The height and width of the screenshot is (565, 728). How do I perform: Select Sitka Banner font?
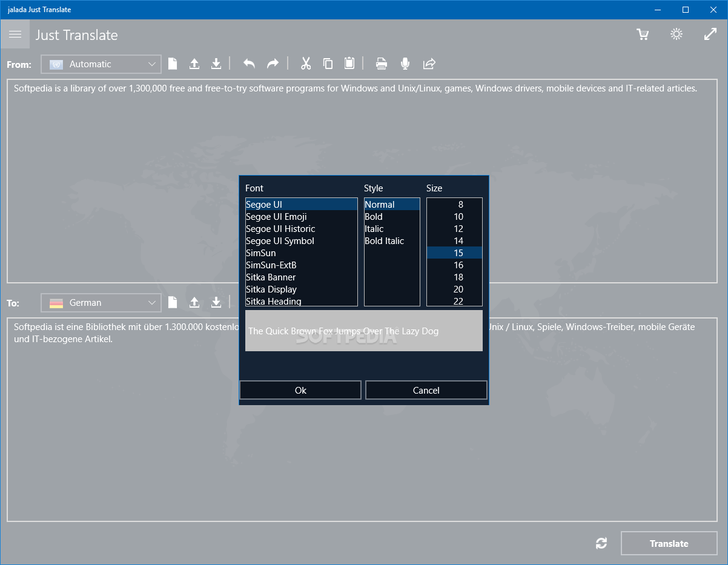pos(302,277)
